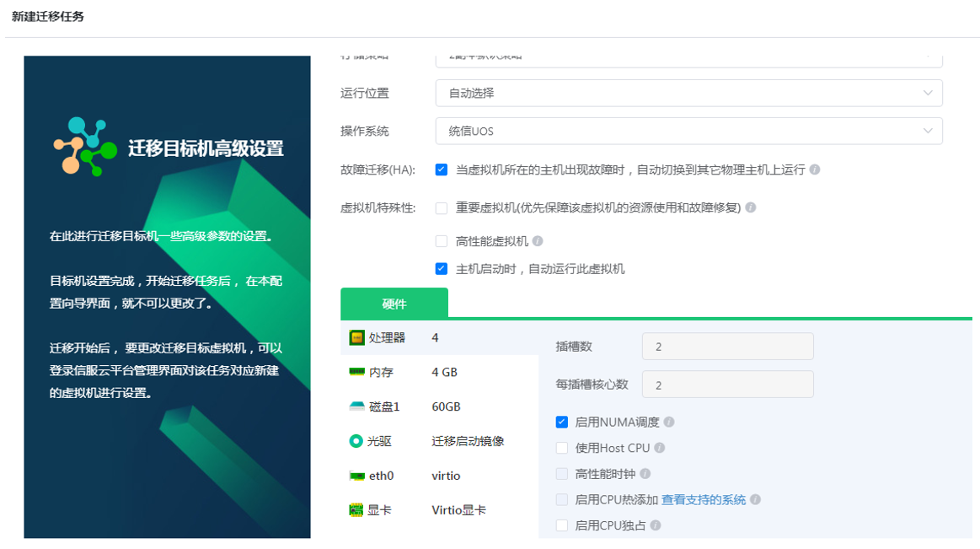
Task: Expand the 操作系统 dropdown showing 统信UOS
Action: pyautogui.click(x=688, y=131)
